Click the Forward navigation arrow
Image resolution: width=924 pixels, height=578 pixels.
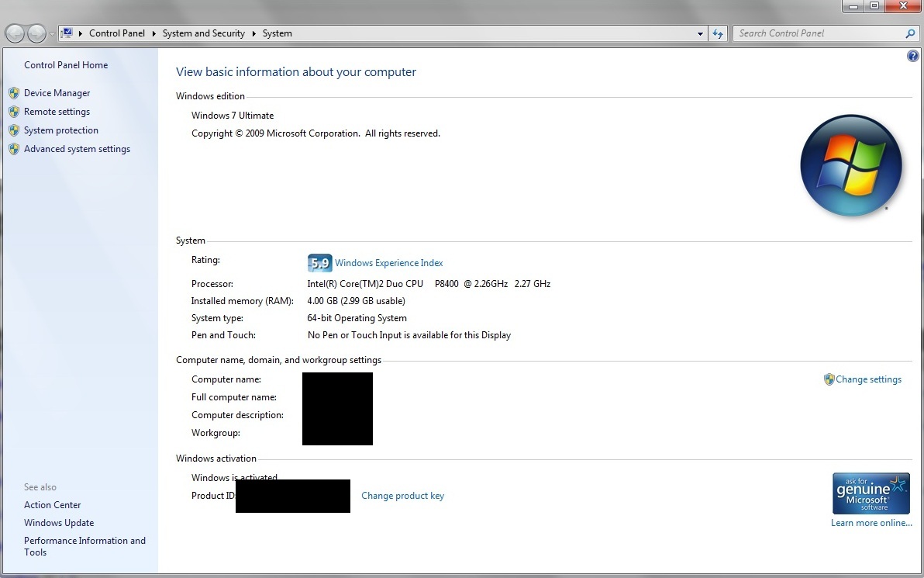[x=36, y=33]
